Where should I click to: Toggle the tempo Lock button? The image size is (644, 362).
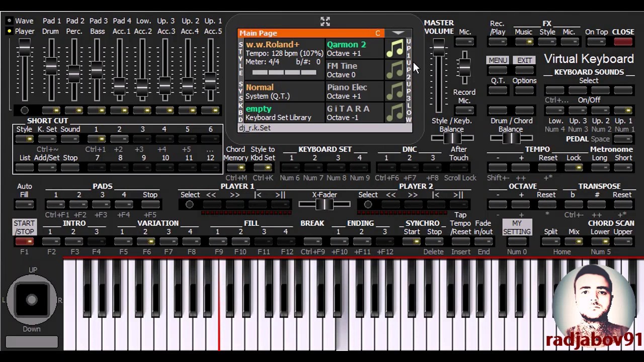[x=574, y=168]
